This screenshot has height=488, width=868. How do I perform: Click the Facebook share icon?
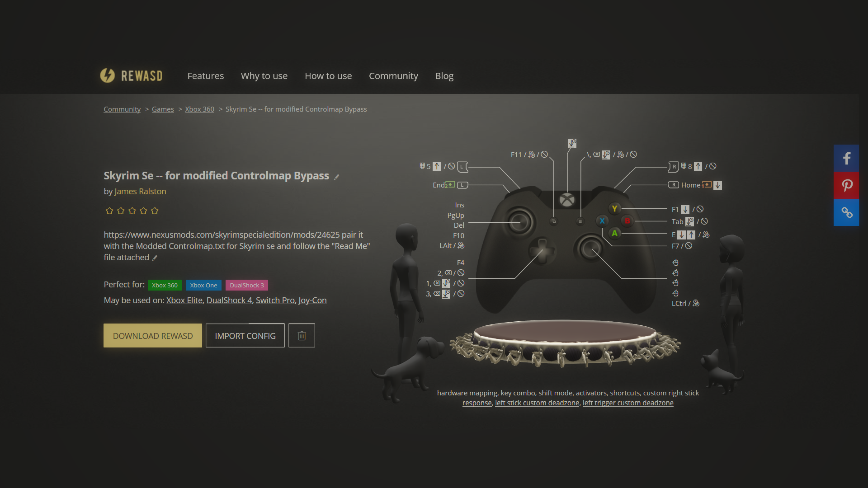847,158
